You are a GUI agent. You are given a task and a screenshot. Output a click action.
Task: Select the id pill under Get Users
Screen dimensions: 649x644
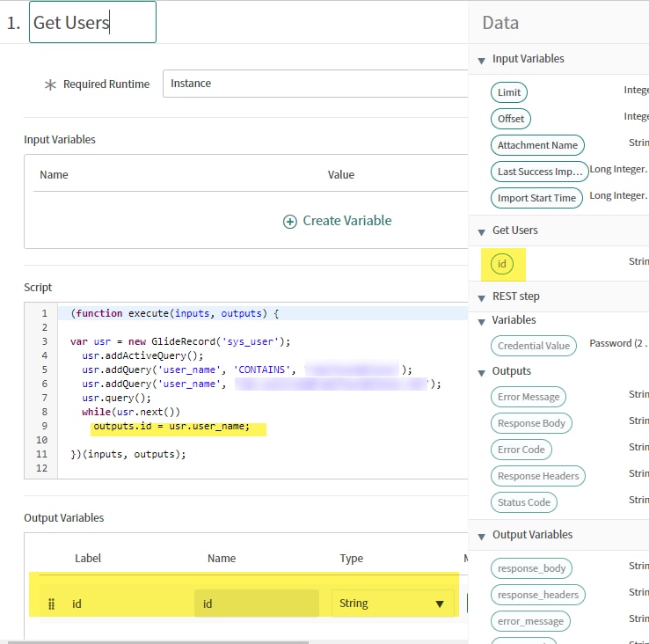pos(501,264)
